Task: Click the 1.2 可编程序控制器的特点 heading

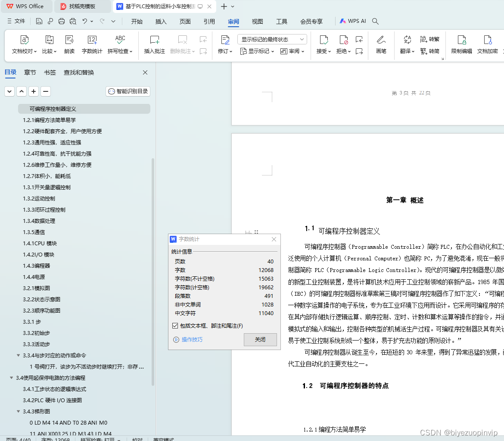Action: [x=345, y=386]
